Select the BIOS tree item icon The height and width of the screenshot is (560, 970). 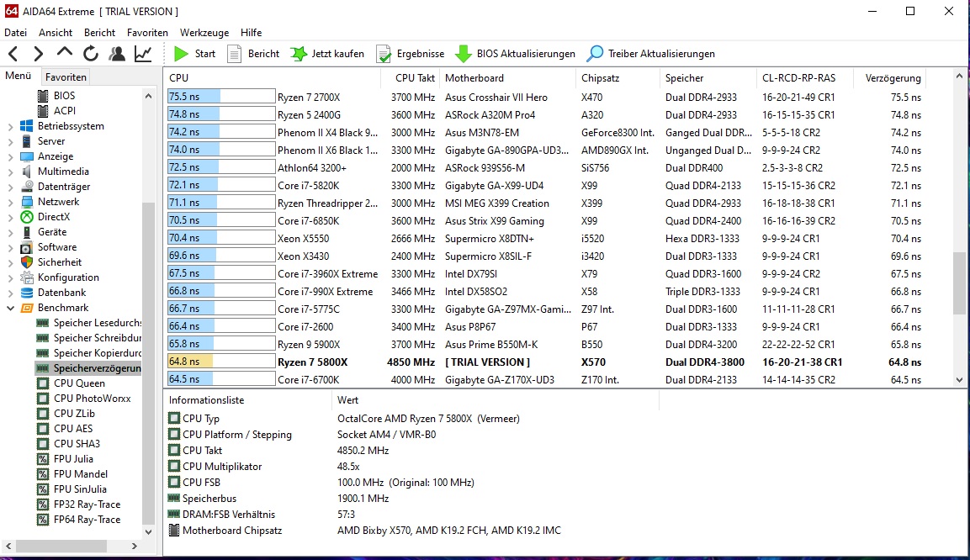pos(43,96)
